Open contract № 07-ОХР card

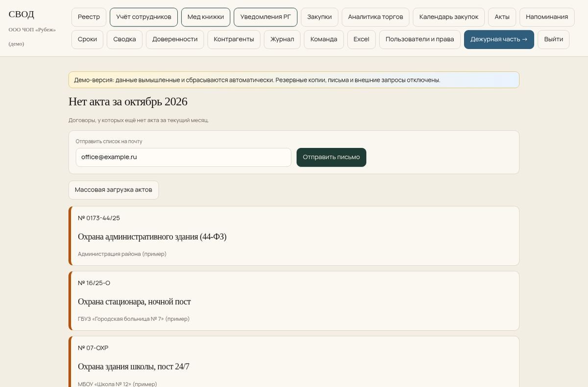[294, 362]
